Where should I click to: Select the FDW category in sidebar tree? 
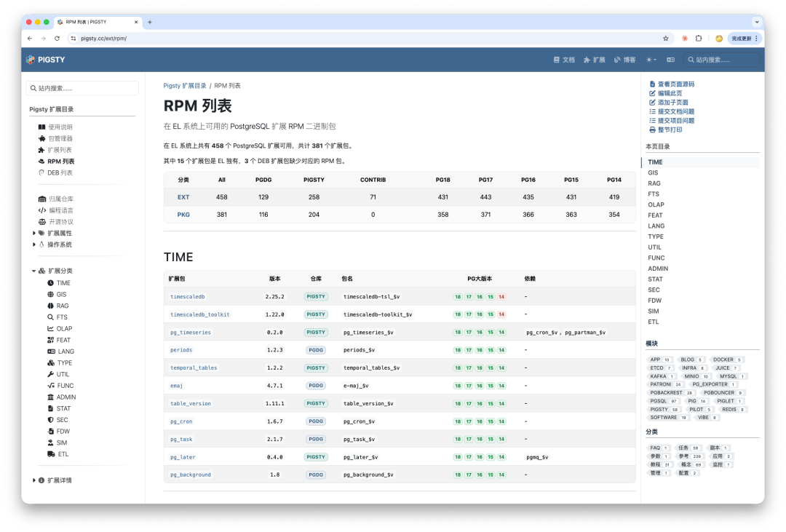pos(59,432)
